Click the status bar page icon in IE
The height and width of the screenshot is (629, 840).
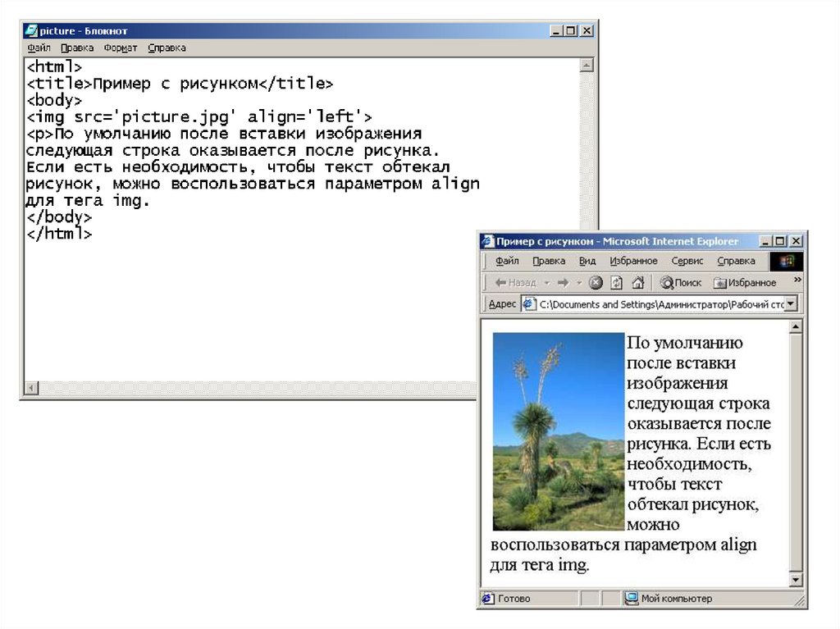tap(487, 599)
